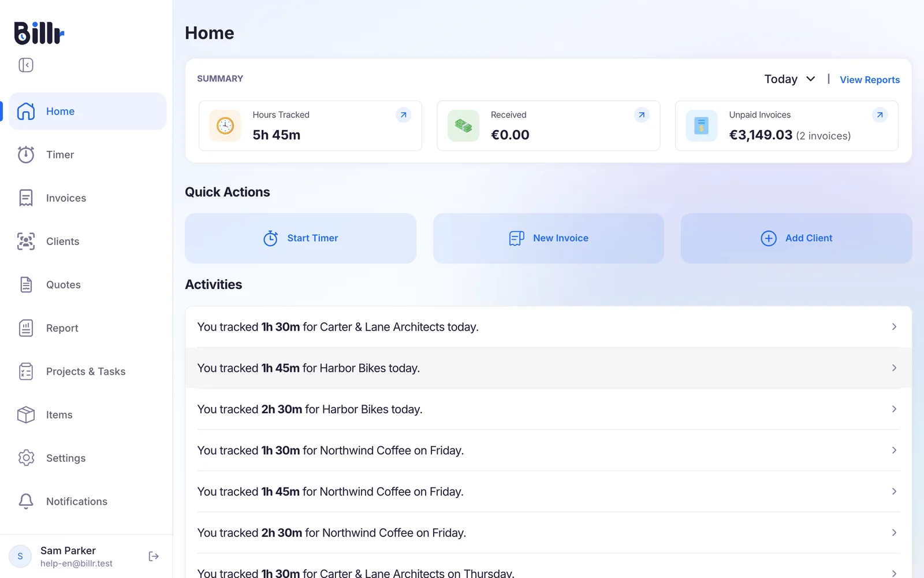The width and height of the screenshot is (924, 578).
Task: Collapse the sidebar with the panel icon
Action: tap(26, 65)
